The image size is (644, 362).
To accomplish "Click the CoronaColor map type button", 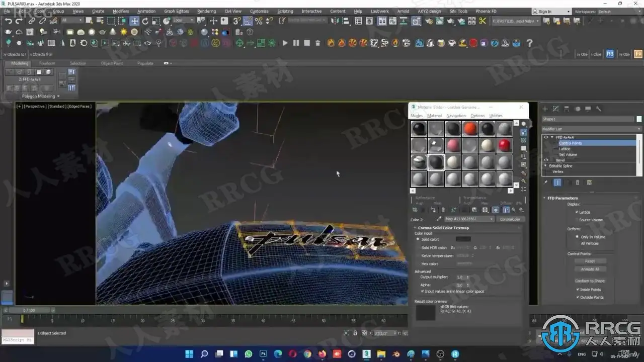I will click(510, 219).
